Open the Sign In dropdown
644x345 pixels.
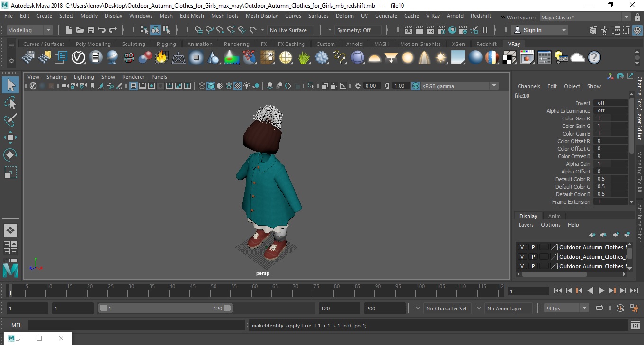[540, 30]
